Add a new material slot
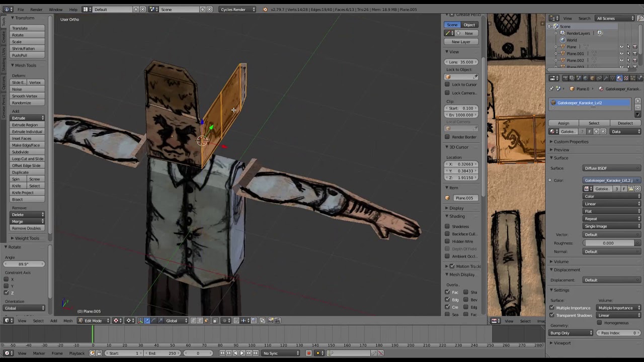 click(x=637, y=101)
